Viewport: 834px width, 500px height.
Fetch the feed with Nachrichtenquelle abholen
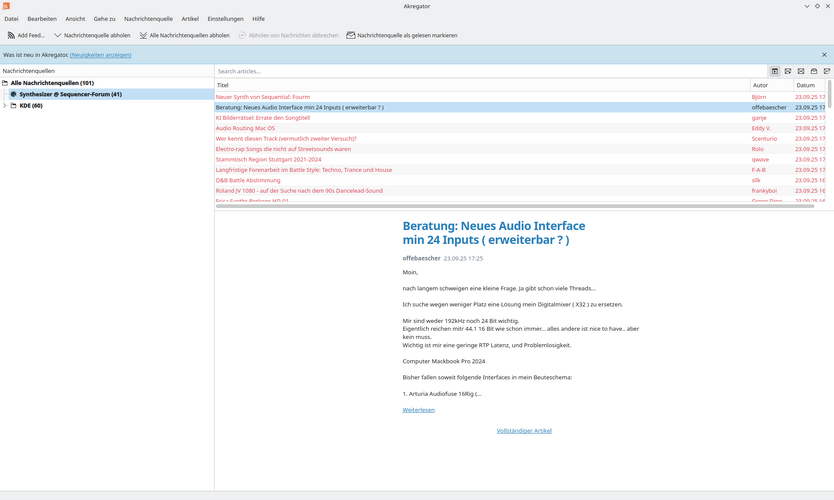91,35
